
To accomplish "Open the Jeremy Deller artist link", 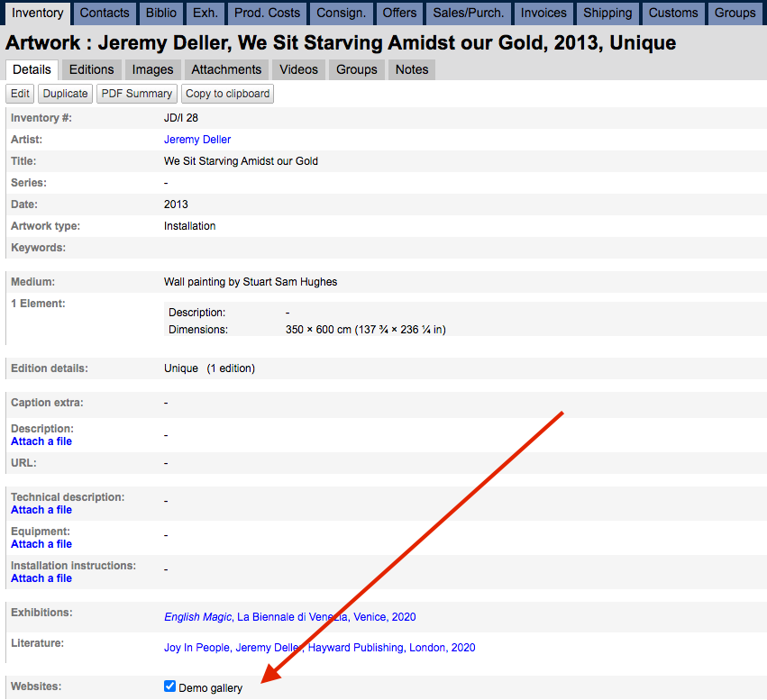I will (197, 140).
